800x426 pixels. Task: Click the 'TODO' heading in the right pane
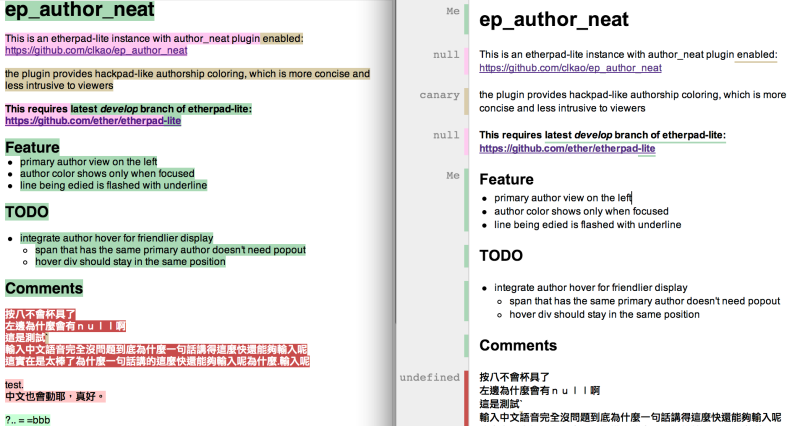point(501,256)
